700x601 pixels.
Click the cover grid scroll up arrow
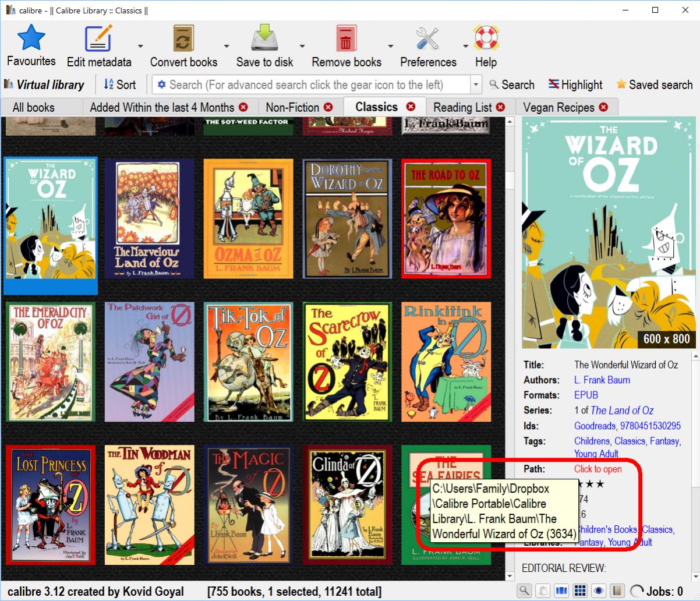[510, 122]
